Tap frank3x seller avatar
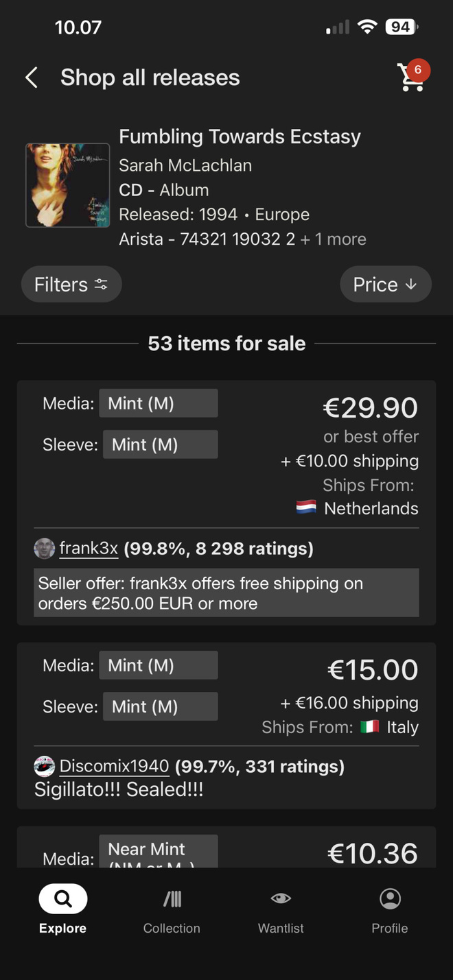 click(x=45, y=549)
